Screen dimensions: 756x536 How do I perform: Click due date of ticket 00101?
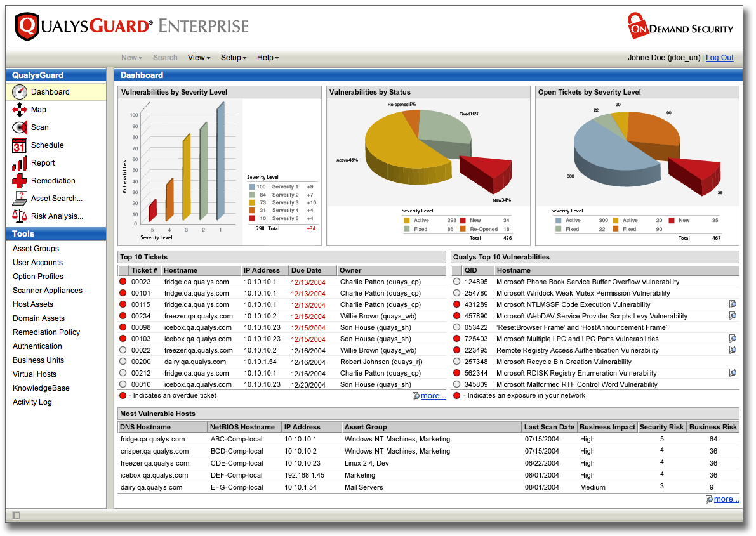coord(308,294)
